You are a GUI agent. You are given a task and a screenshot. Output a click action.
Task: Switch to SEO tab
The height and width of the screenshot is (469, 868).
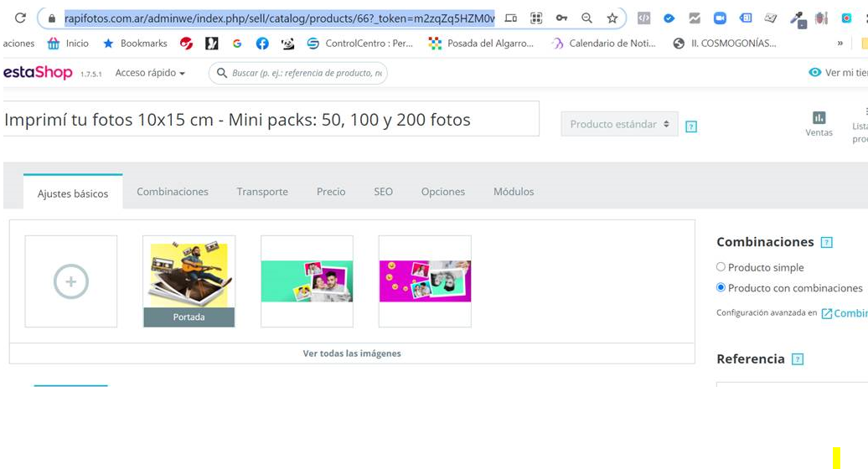point(383,191)
